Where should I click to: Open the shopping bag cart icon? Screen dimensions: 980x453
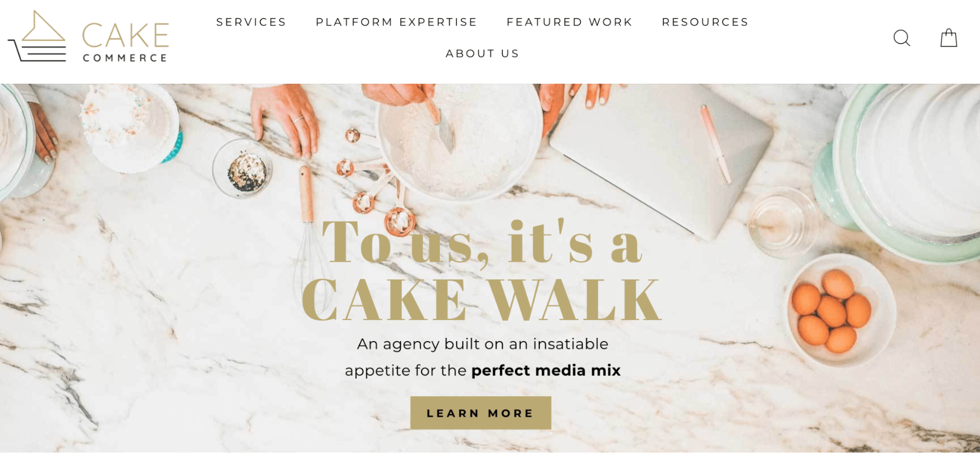tap(949, 38)
